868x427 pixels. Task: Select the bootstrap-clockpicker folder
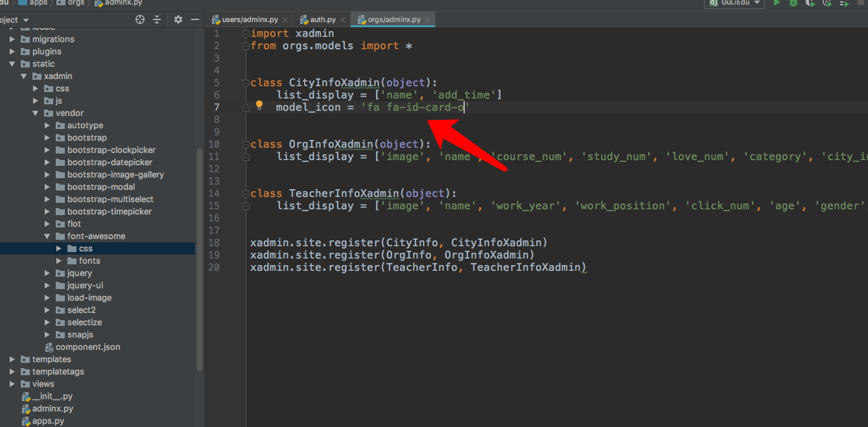click(111, 150)
